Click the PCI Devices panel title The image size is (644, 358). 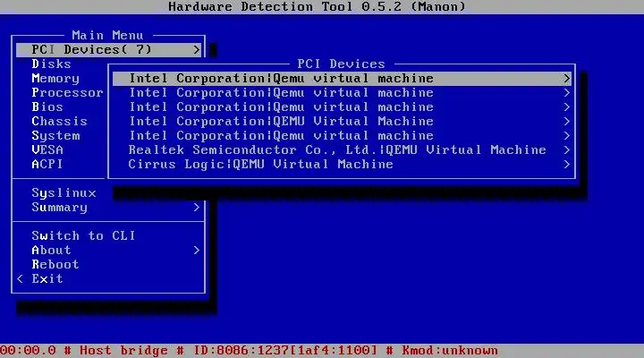tap(341, 64)
